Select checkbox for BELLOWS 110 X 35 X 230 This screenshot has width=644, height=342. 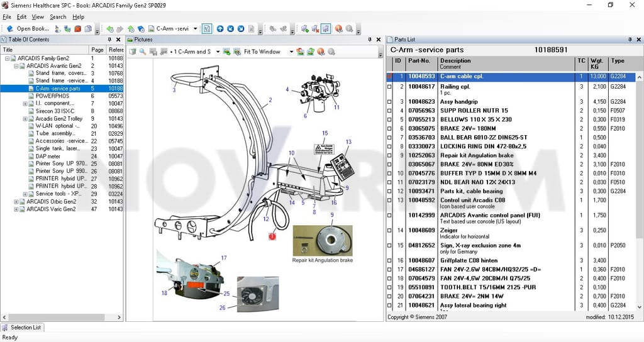click(x=389, y=120)
